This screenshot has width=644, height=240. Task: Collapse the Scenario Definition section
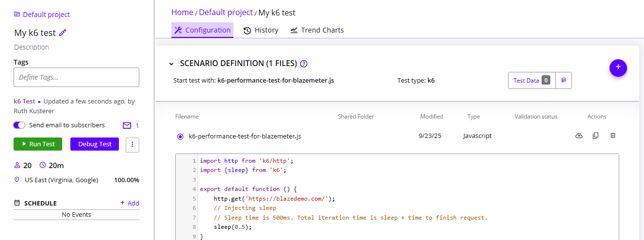171,64
